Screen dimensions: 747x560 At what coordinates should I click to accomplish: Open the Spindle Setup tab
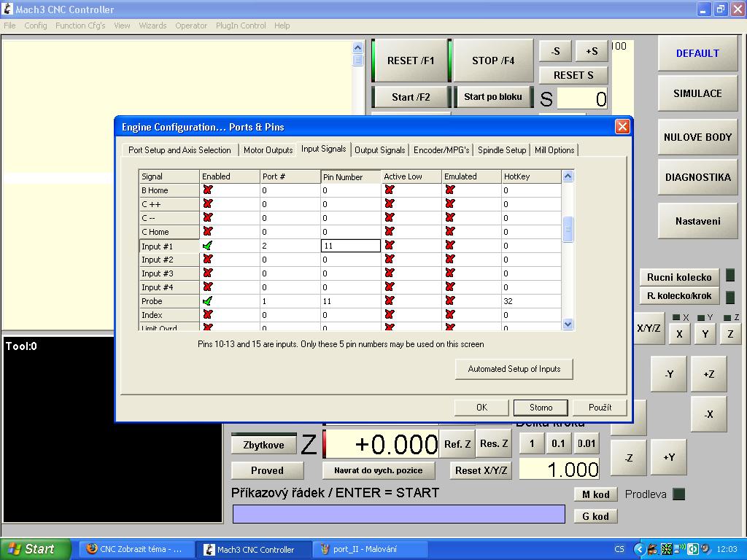502,150
